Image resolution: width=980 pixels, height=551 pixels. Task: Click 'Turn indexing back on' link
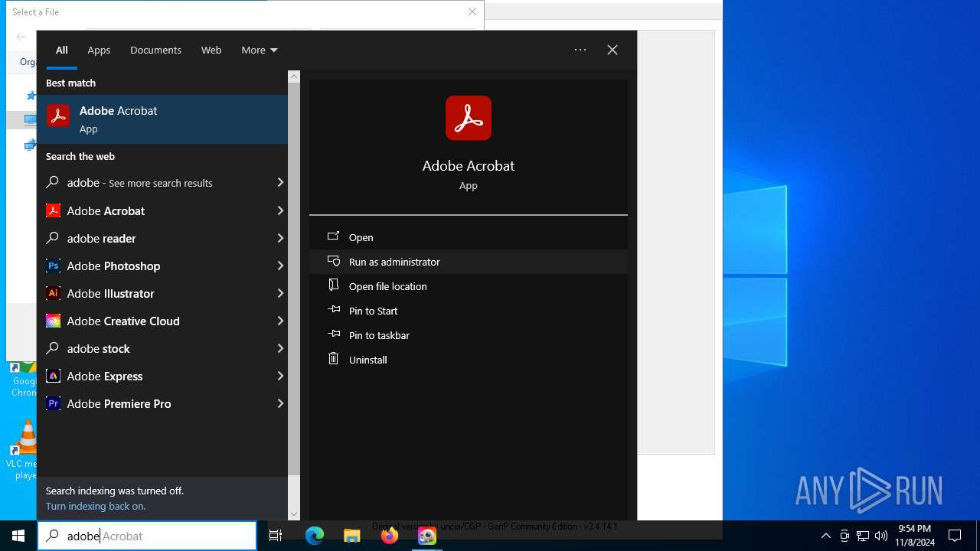pyautogui.click(x=96, y=506)
